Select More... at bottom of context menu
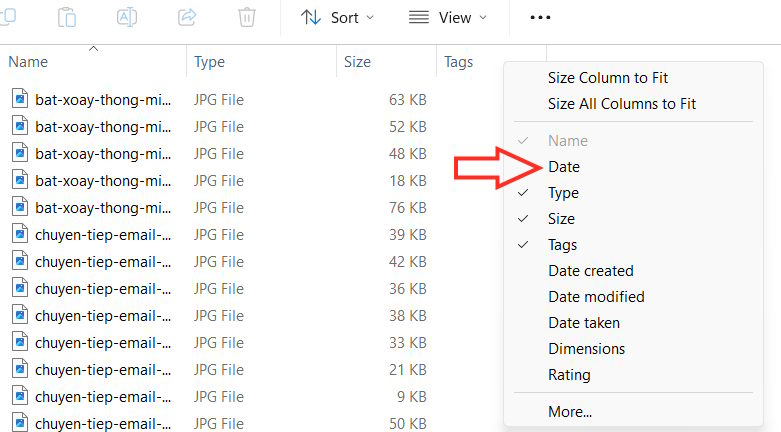 click(x=570, y=412)
